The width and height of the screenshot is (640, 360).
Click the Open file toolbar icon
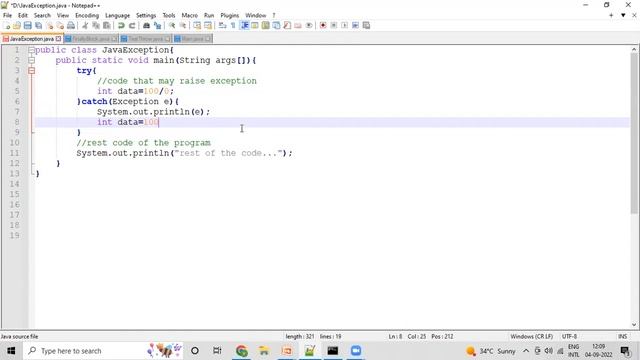coord(17,25)
